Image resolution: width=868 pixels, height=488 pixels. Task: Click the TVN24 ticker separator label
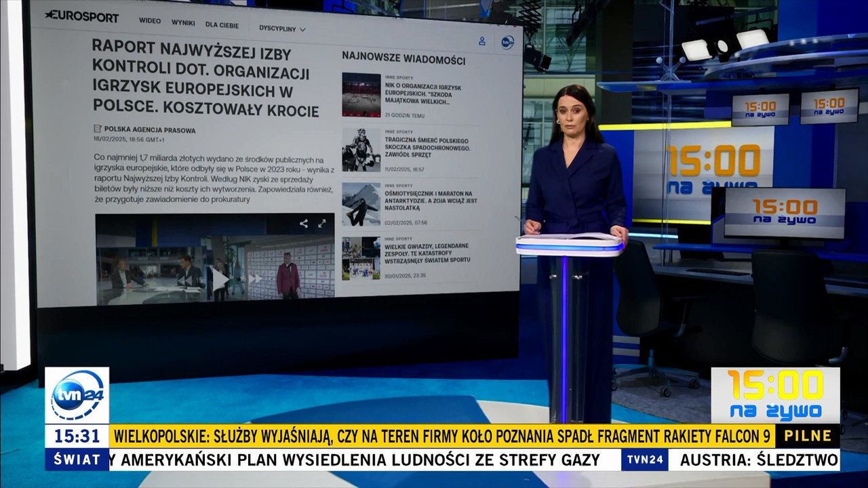coord(644,460)
